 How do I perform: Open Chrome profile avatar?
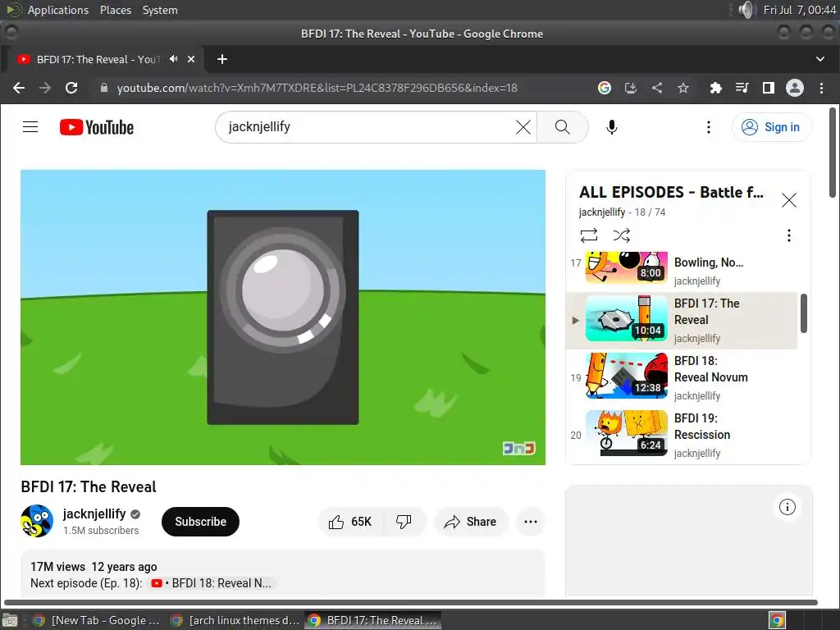tap(794, 88)
